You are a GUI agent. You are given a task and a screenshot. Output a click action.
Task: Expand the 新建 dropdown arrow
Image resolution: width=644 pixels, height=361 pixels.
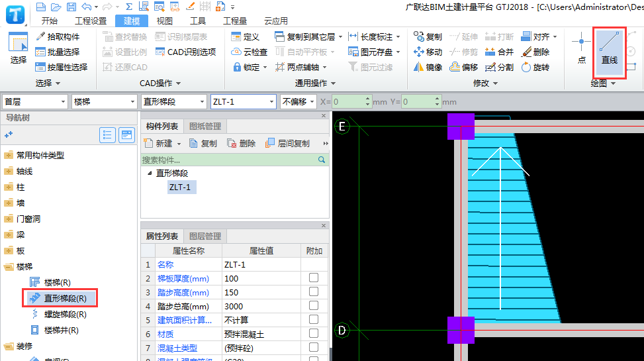(179, 144)
